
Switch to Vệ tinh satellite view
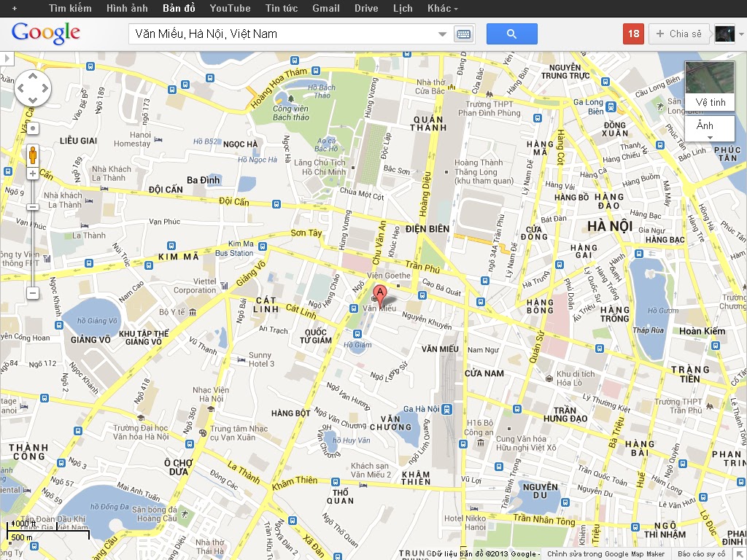[710, 86]
